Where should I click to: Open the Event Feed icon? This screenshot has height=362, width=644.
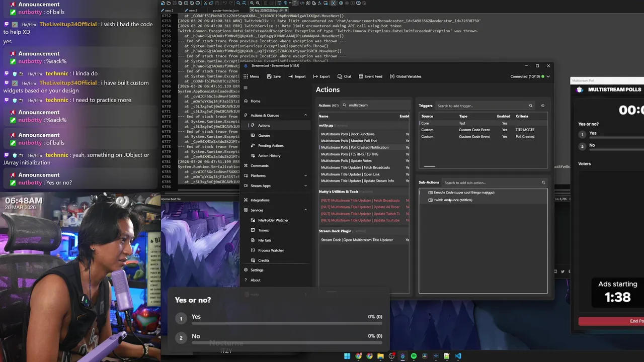360,76
